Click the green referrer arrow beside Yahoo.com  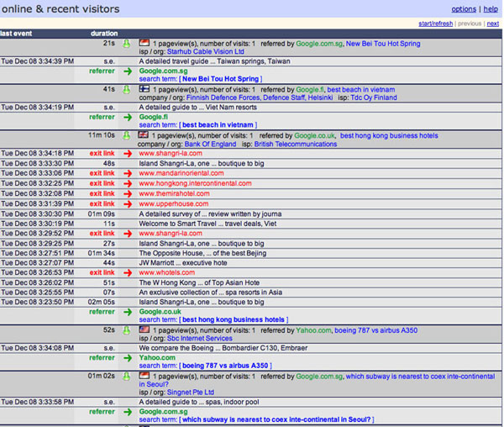click(x=127, y=357)
